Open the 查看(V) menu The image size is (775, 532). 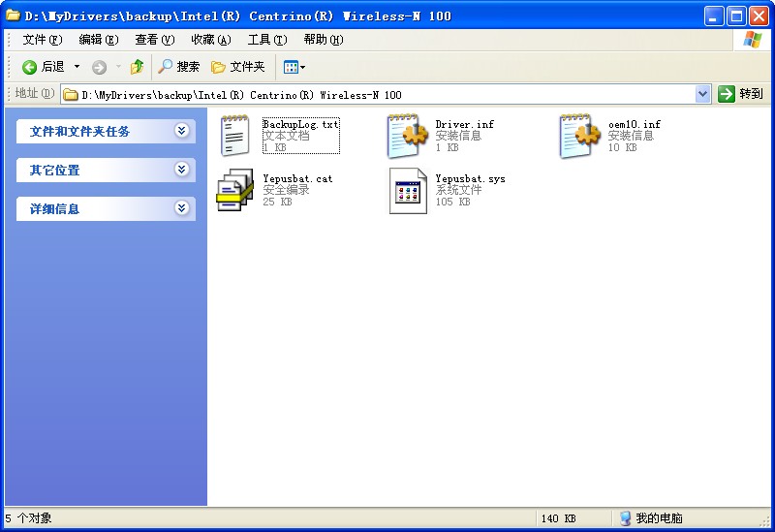coord(155,40)
